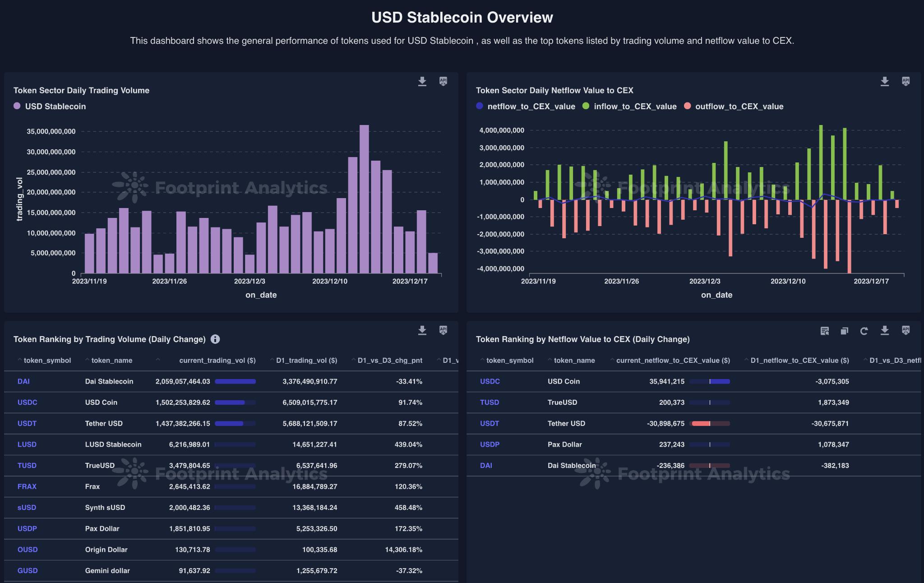
Task: Open TUSD link in Netflow ranking table
Action: [x=489, y=403]
